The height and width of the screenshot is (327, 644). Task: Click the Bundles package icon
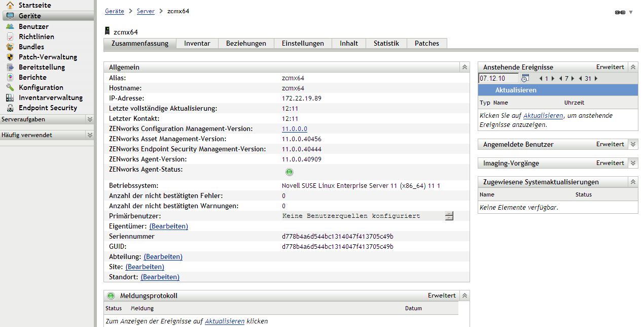point(10,47)
